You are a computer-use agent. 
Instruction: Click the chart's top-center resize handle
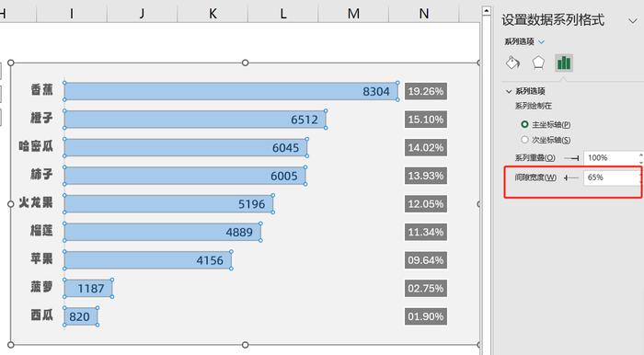point(246,63)
